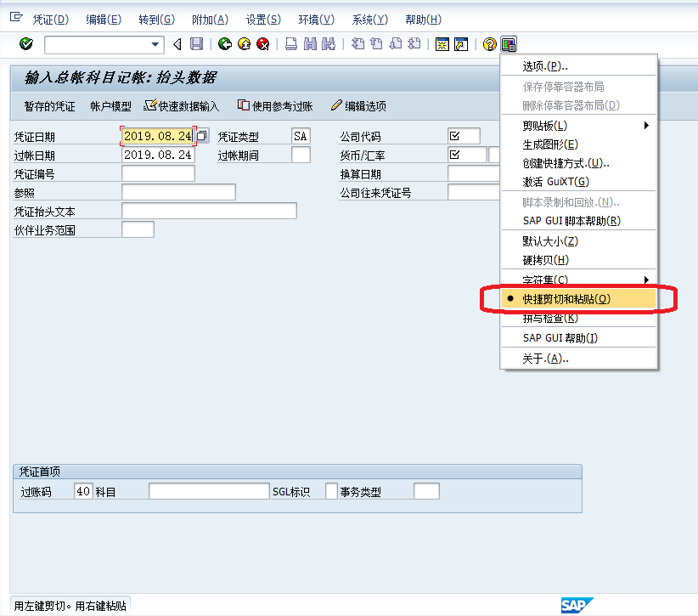Click the yellow Help question mark icon
698x616 pixels.
tap(490, 44)
